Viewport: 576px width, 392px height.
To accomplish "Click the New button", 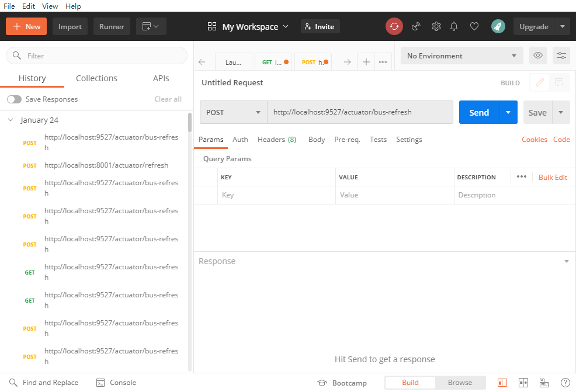I will pos(26,26).
